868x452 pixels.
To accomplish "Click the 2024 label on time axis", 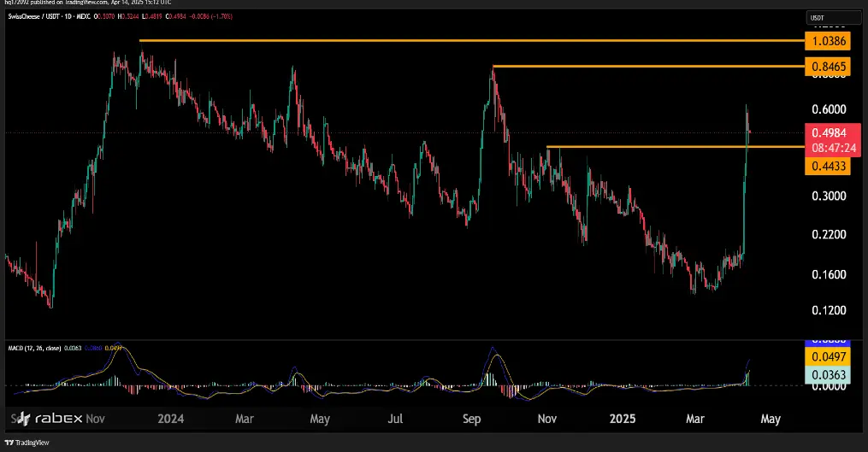I will (170, 419).
